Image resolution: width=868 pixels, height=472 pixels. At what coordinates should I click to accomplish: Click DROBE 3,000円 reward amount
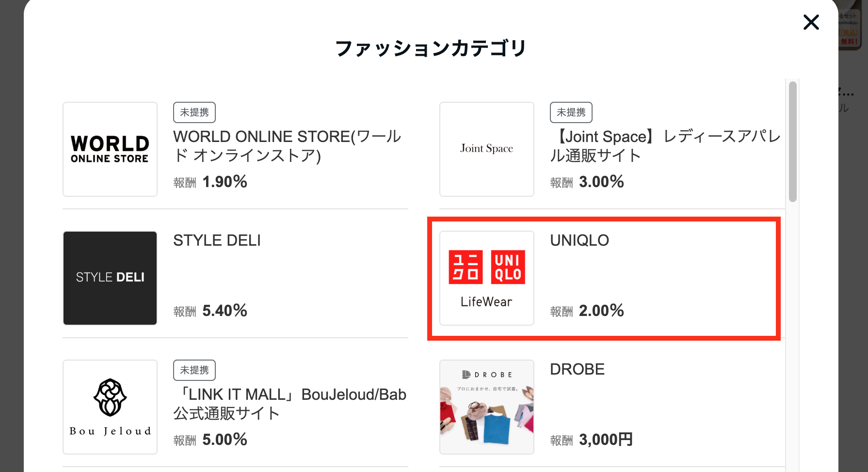click(x=606, y=440)
